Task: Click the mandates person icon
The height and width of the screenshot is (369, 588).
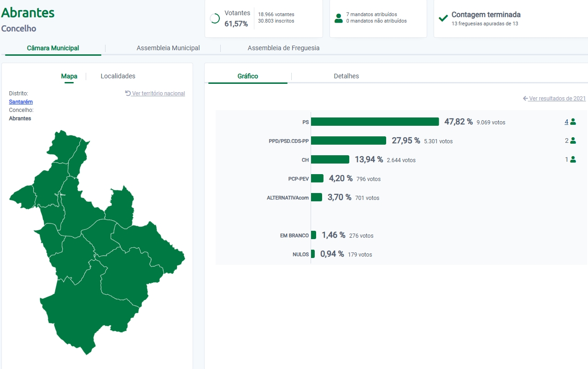Action: pos(339,18)
